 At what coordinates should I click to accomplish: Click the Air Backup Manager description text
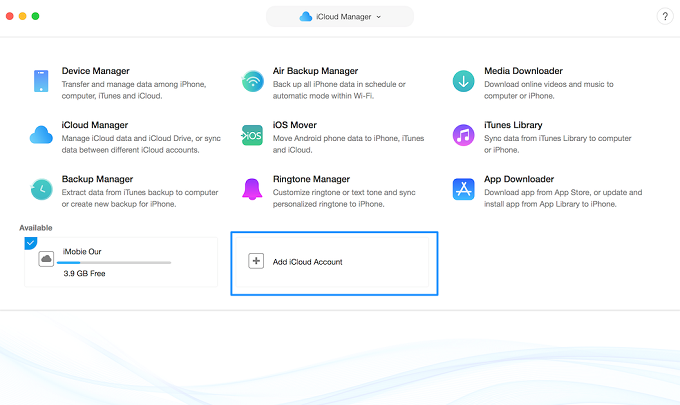click(339, 90)
